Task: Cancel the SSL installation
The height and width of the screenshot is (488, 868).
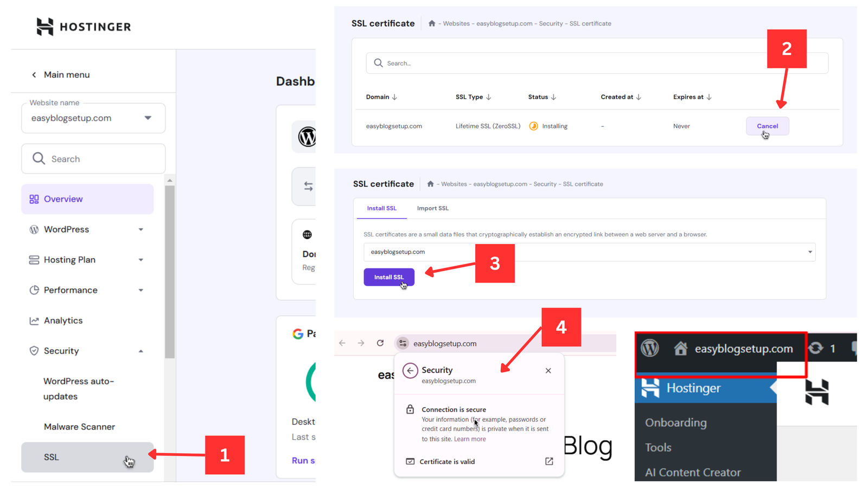Action: click(767, 126)
